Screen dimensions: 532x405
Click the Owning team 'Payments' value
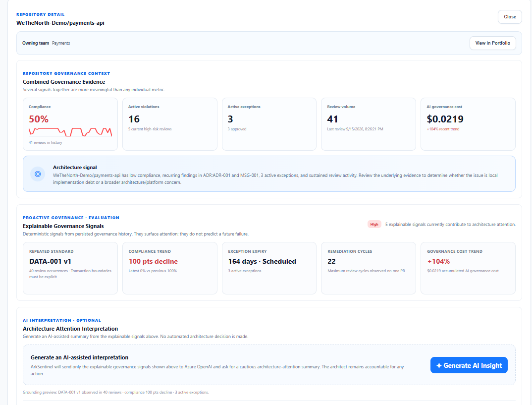tap(61, 43)
